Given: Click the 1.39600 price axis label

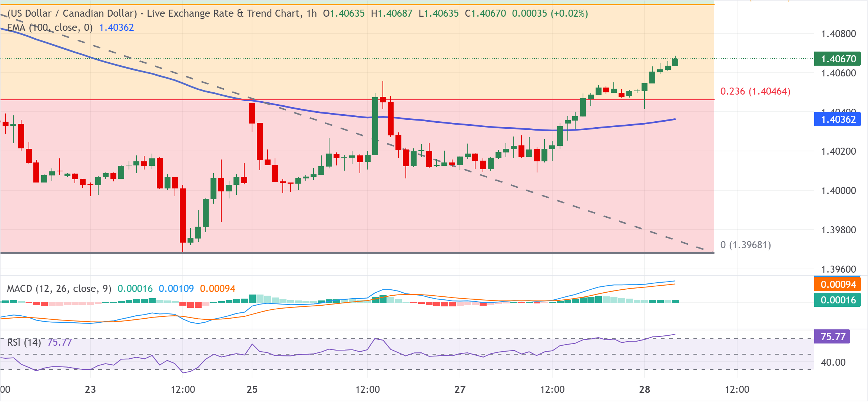Looking at the screenshot, I should 839,269.
